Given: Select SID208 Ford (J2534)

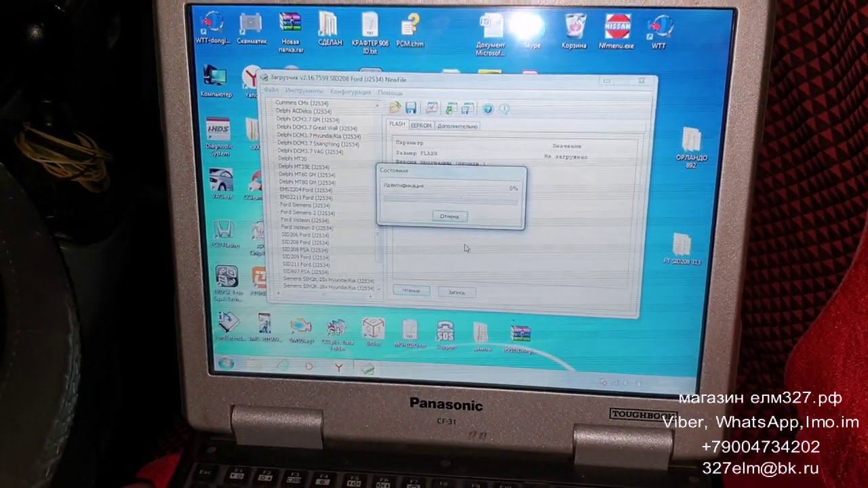Looking at the screenshot, I should tap(305, 243).
